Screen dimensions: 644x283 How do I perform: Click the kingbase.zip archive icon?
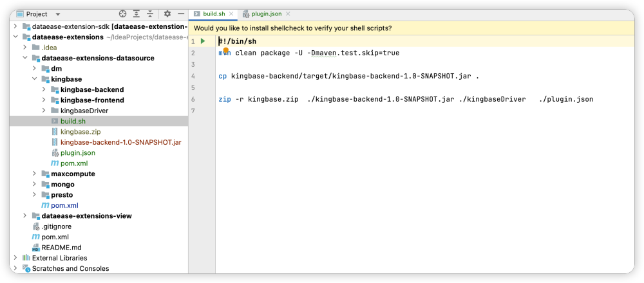pos(55,132)
